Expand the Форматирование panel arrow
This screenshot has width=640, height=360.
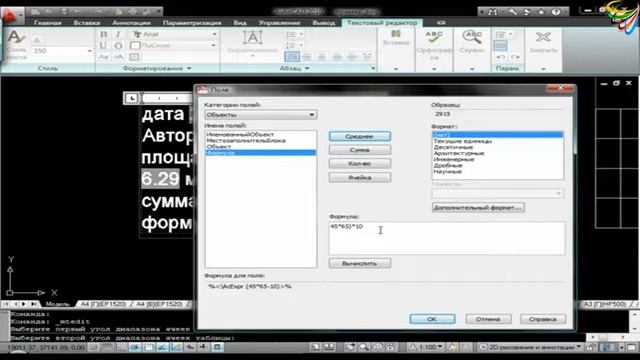pos(189,69)
